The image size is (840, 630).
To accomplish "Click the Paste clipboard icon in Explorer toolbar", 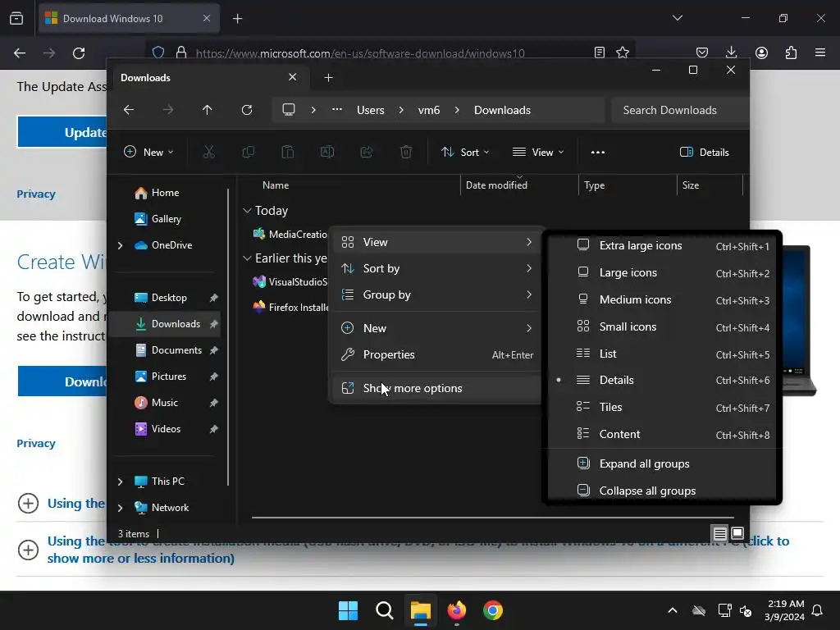I will (288, 152).
